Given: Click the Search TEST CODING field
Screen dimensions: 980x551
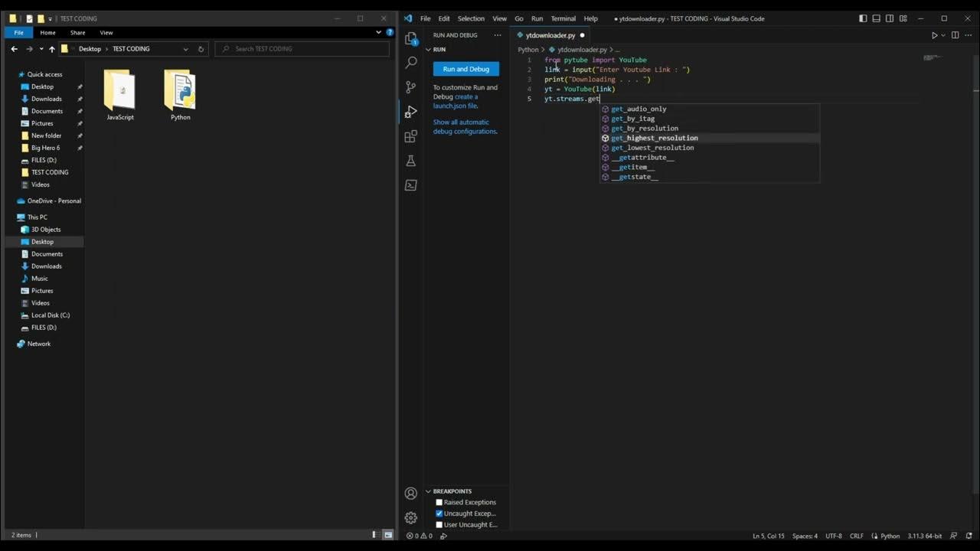Looking at the screenshot, I should tap(302, 49).
